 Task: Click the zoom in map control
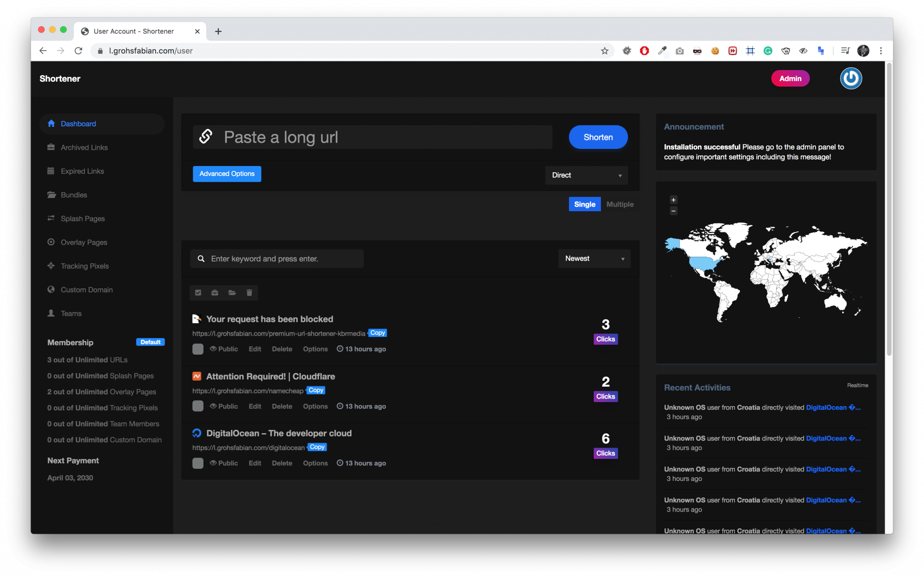(x=674, y=200)
